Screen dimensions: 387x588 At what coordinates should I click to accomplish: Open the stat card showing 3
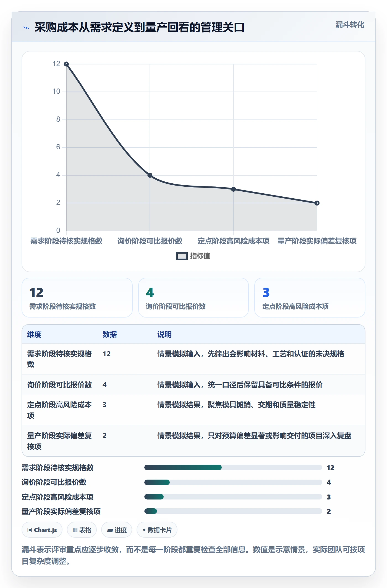[310, 298]
